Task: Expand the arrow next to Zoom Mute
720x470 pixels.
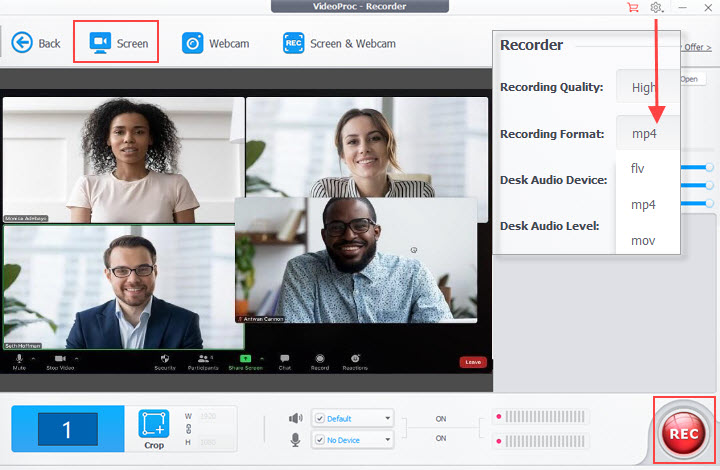Action: coord(33,358)
